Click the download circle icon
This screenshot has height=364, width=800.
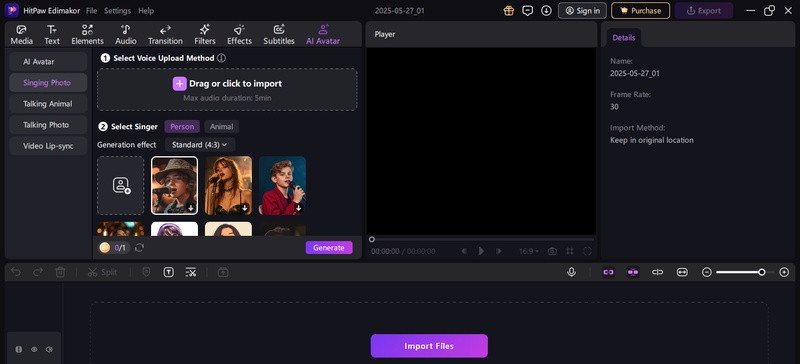click(546, 10)
